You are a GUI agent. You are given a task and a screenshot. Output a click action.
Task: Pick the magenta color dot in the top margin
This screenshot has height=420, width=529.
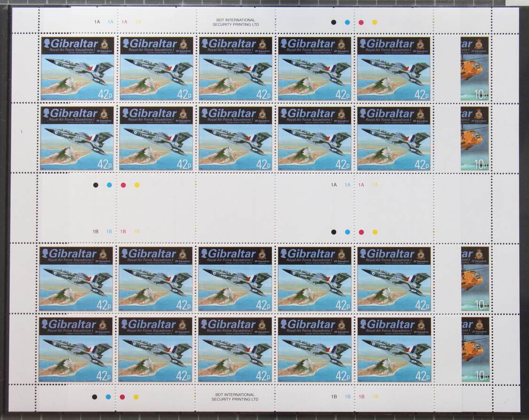pyautogui.click(x=361, y=22)
